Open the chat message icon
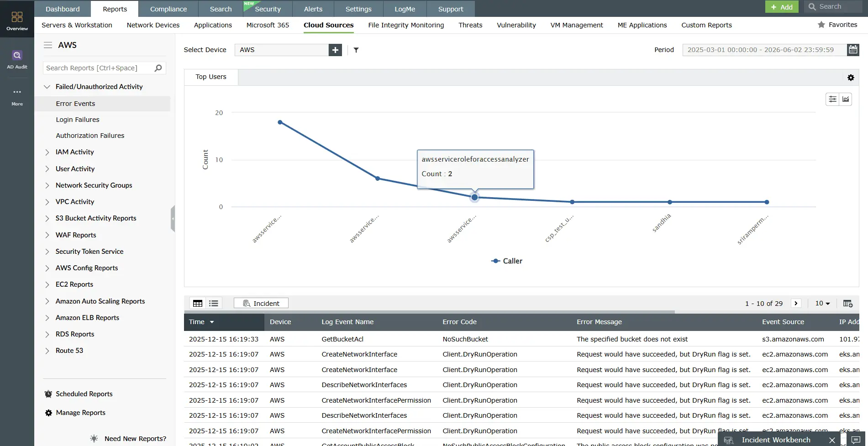The image size is (868, 446). pos(856,440)
